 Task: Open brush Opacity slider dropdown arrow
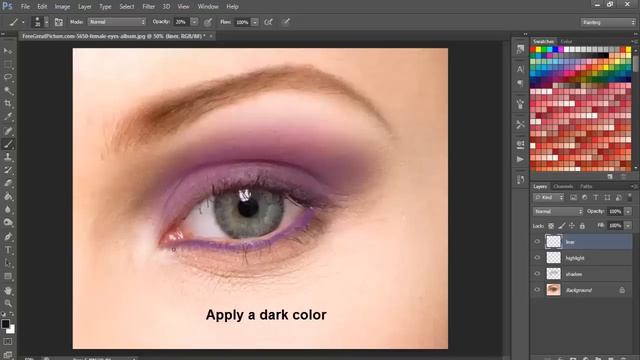pos(194,22)
